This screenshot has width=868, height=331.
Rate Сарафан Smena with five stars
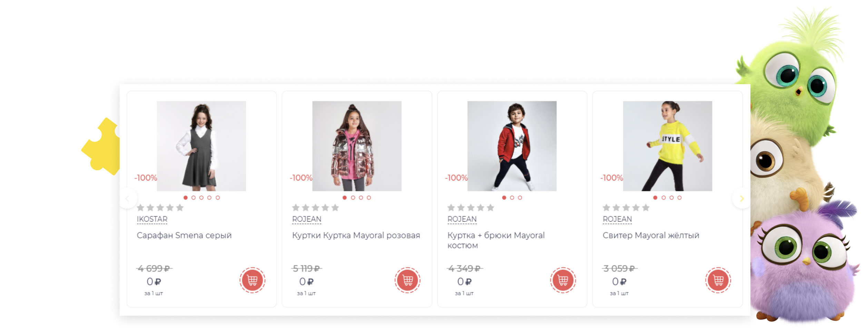click(180, 208)
